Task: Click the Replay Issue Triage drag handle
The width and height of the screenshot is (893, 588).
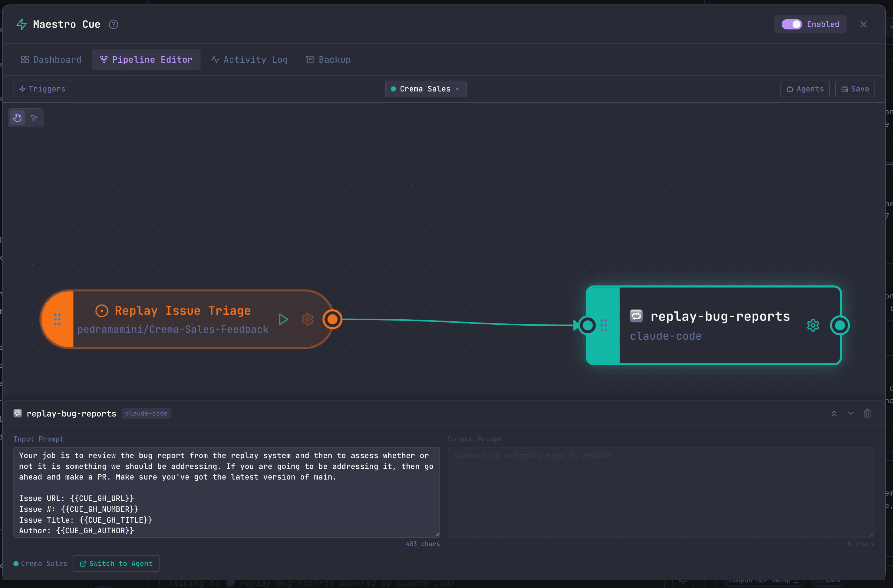Action: click(x=57, y=319)
